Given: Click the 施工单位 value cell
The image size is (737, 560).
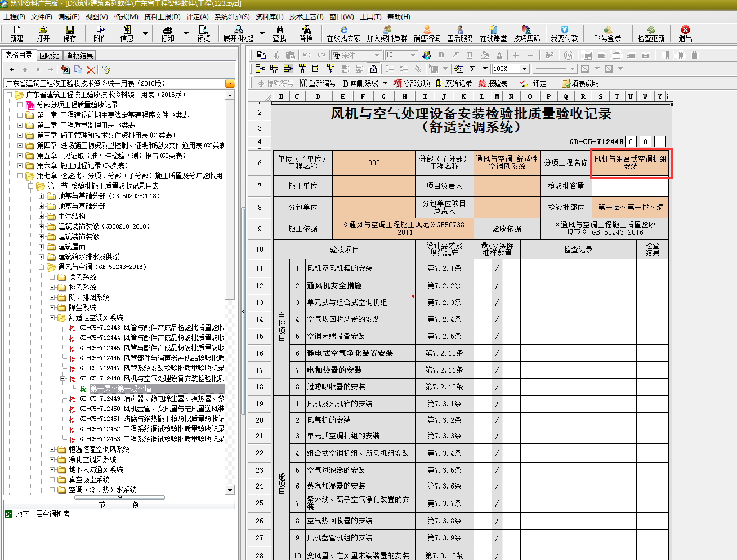Looking at the screenshot, I should pyautogui.click(x=374, y=186).
